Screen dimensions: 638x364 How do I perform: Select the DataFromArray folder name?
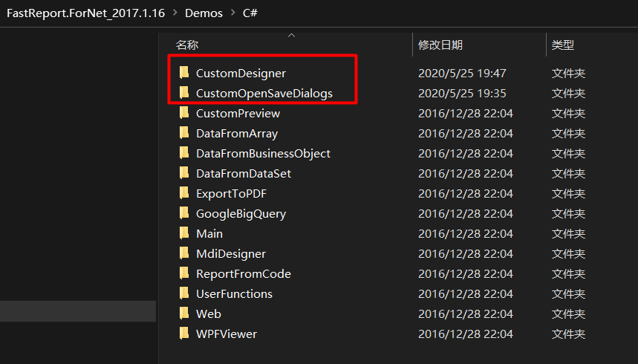coord(237,134)
